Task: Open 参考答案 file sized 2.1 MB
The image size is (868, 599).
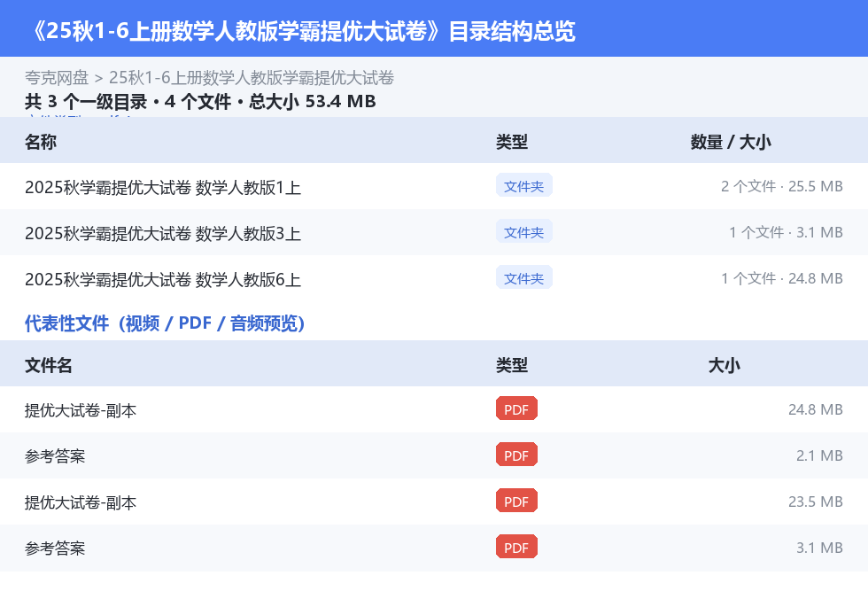Action: tap(55, 456)
